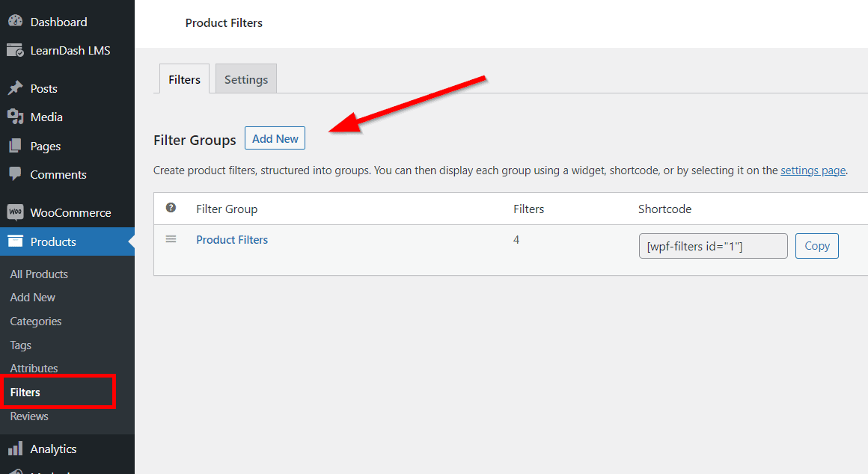Screen dimensions: 868x474
Task: Open the Product Filters group
Action: [232, 239]
